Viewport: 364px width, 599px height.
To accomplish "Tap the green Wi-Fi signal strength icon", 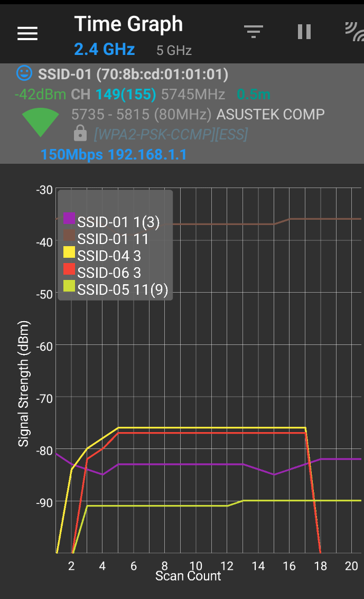I will point(40,122).
